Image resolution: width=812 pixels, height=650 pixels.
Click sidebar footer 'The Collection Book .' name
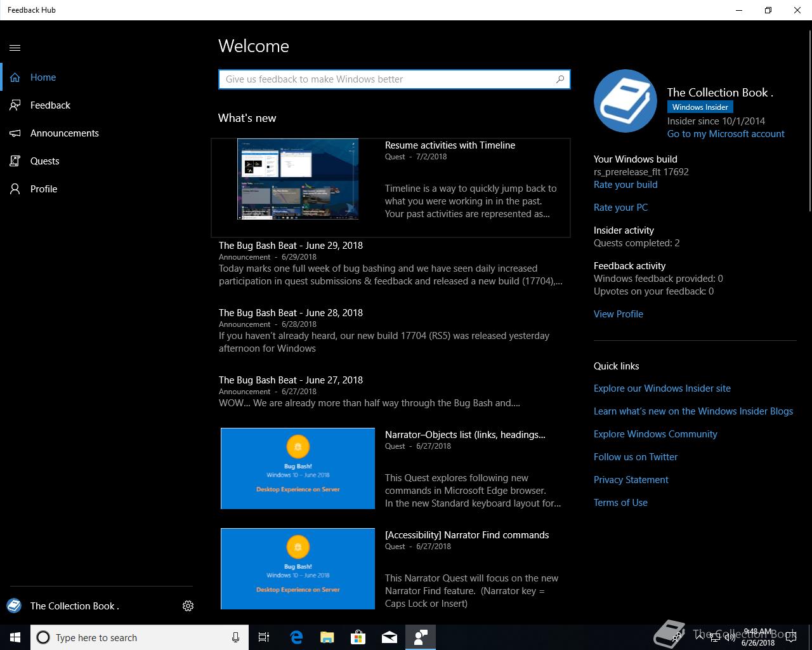[x=75, y=606]
